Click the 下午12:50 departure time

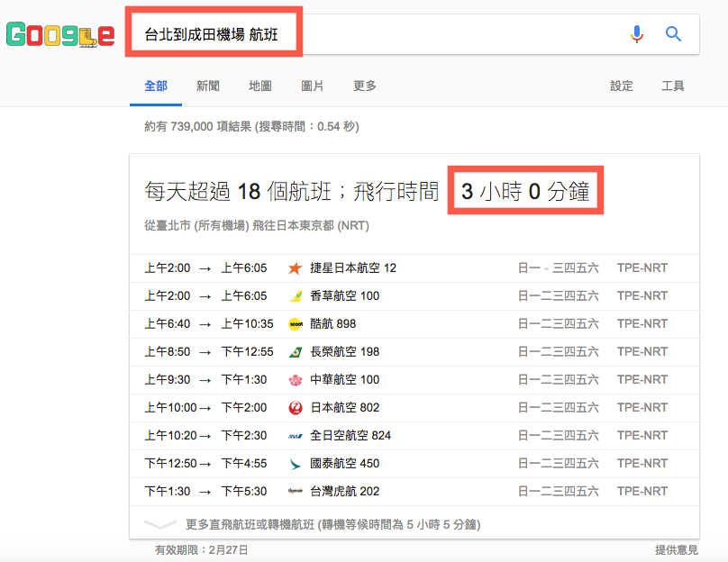click(x=171, y=463)
